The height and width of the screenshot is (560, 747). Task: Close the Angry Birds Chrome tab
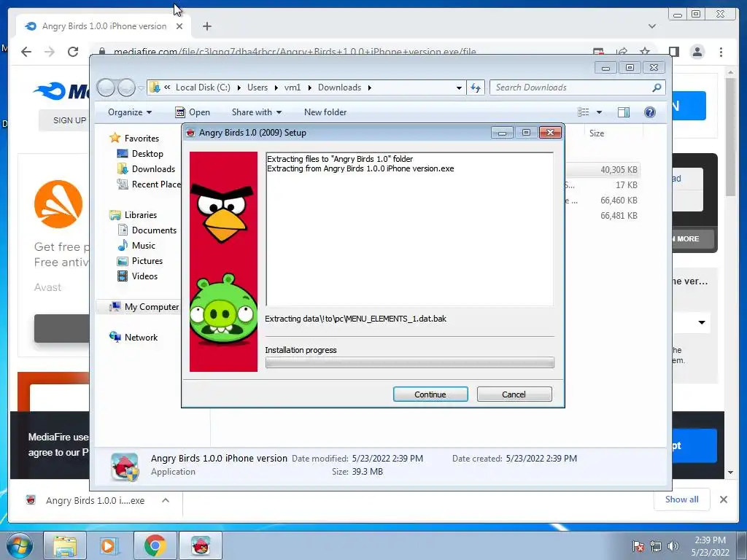pyautogui.click(x=179, y=26)
